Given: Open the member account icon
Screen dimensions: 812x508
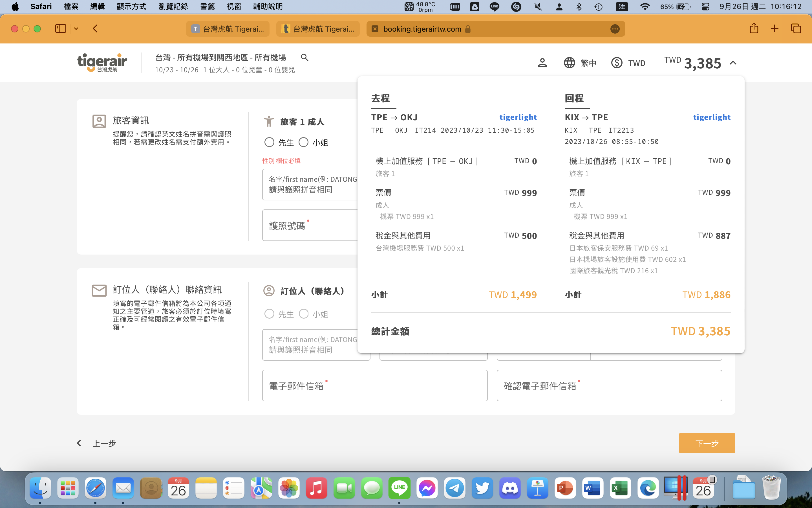Looking at the screenshot, I should 542,63.
